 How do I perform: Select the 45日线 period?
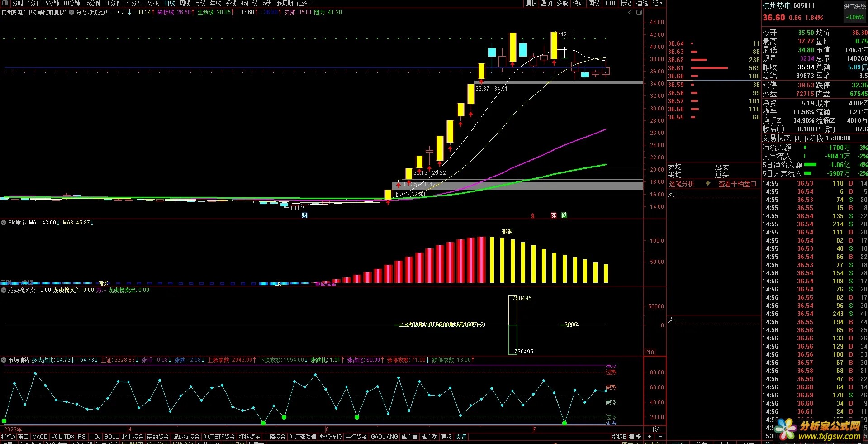click(249, 3)
